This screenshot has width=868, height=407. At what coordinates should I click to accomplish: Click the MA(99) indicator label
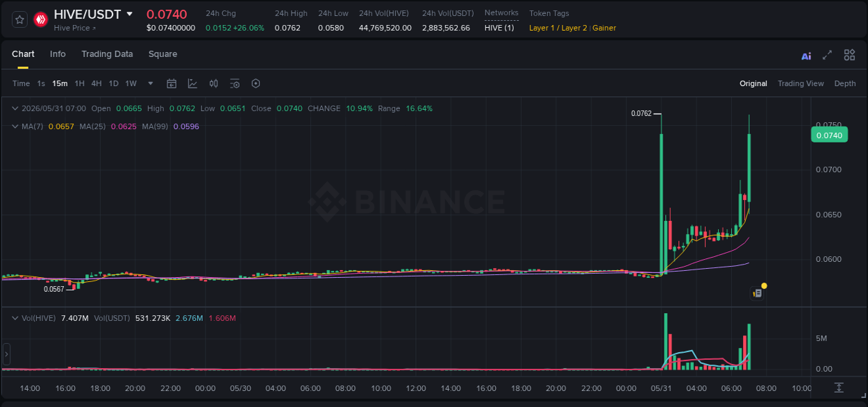pyautogui.click(x=156, y=126)
